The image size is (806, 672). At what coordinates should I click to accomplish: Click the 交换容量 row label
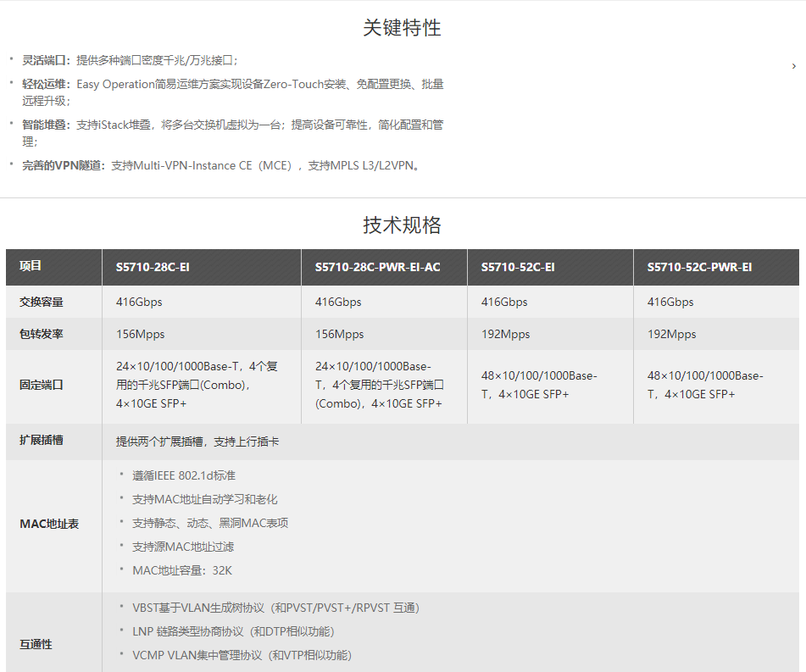[x=42, y=303]
